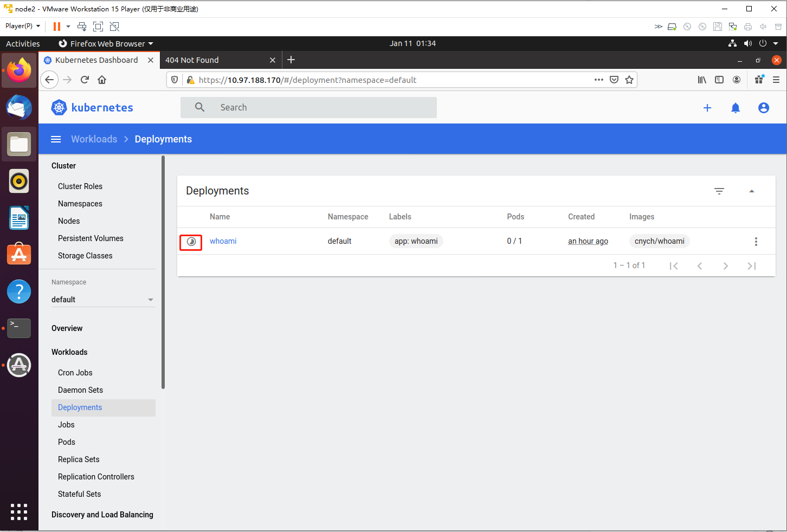Click the Workloads breadcrumb link
This screenshot has width=787, height=532.
[x=94, y=139]
